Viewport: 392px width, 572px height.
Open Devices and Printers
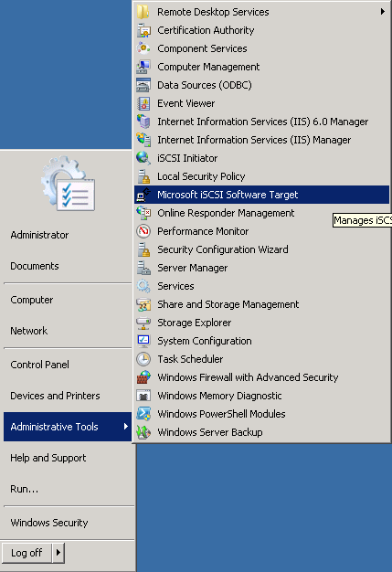68,396
